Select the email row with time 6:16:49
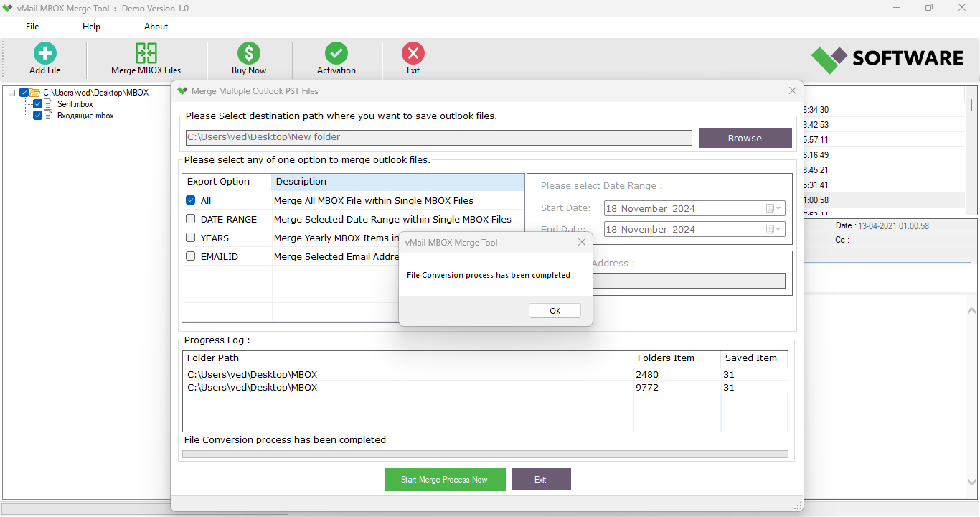The width and height of the screenshot is (980, 517). coord(884,155)
